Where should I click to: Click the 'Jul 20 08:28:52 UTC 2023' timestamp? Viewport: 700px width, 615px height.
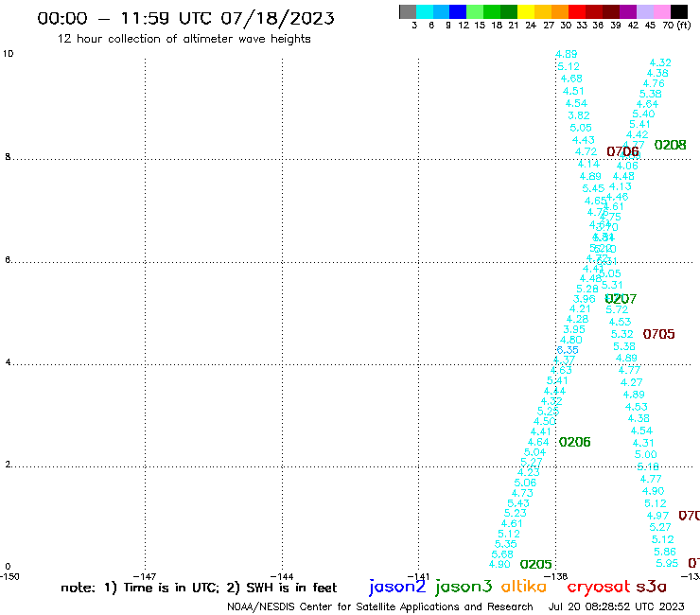pyautogui.click(x=616, y=606)
